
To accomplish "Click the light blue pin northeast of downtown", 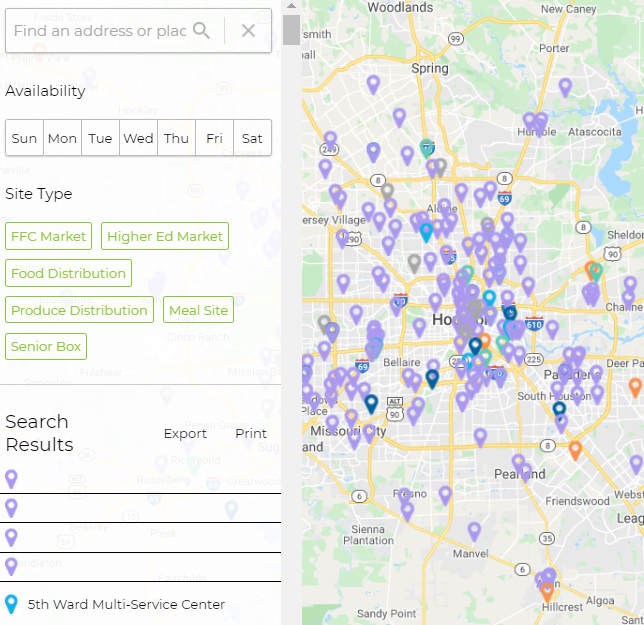I will [x=489, y=297].
